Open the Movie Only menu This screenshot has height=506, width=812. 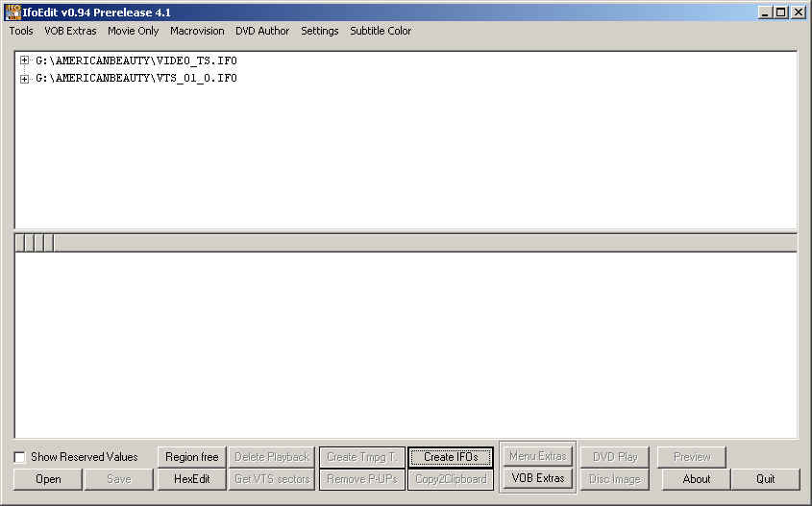click(x=133, y=31)
